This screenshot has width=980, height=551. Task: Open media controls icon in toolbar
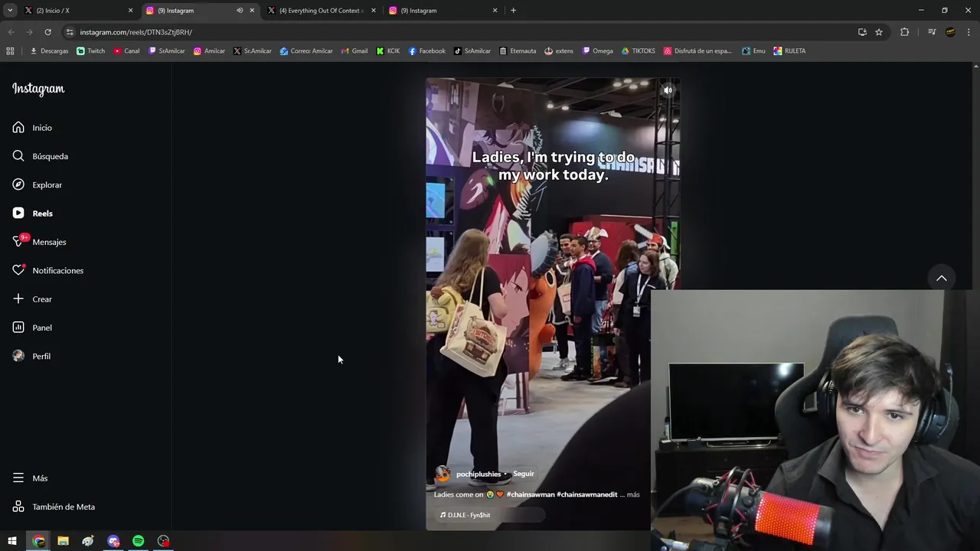pos(932,32)
